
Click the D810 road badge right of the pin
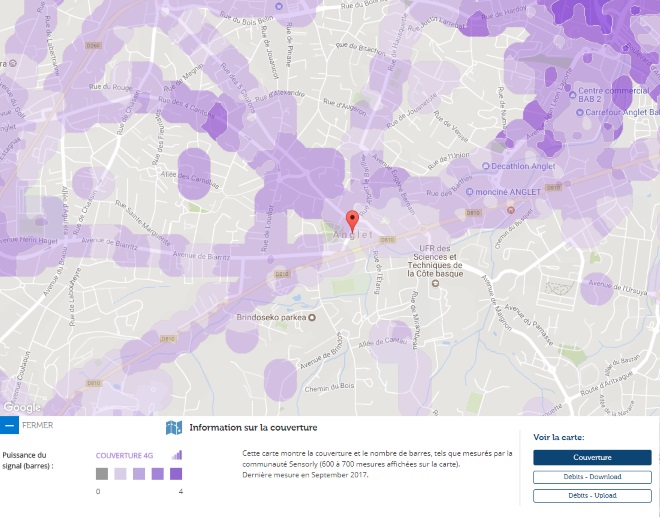click(389, 240)
